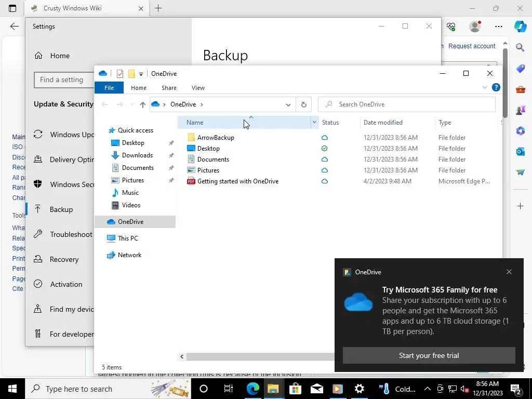Open the Edge profile avatar icon

tap(475, 26)
